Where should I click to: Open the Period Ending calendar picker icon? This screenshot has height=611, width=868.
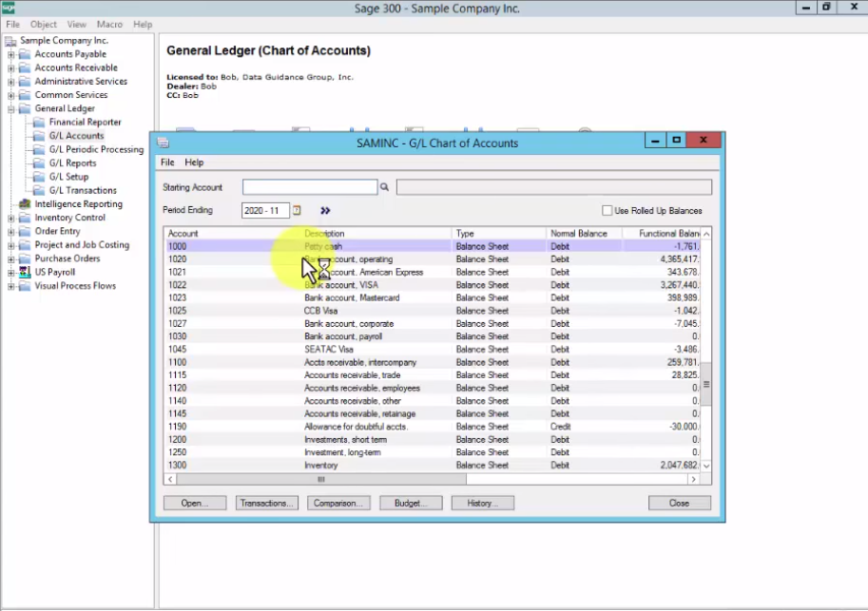[297, 211]
